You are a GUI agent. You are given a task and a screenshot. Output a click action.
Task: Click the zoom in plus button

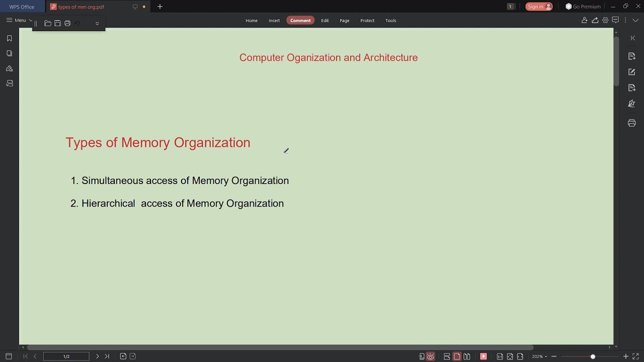(x=626, y=356)
